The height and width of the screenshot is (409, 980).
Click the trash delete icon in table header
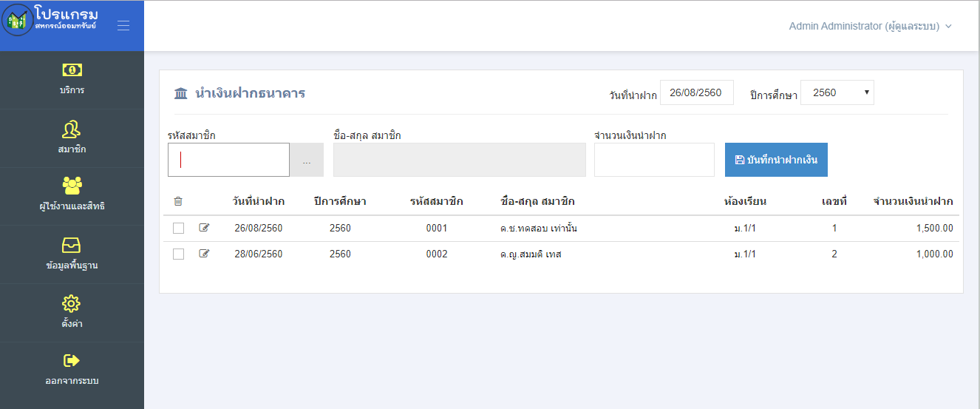coord(178,201)
